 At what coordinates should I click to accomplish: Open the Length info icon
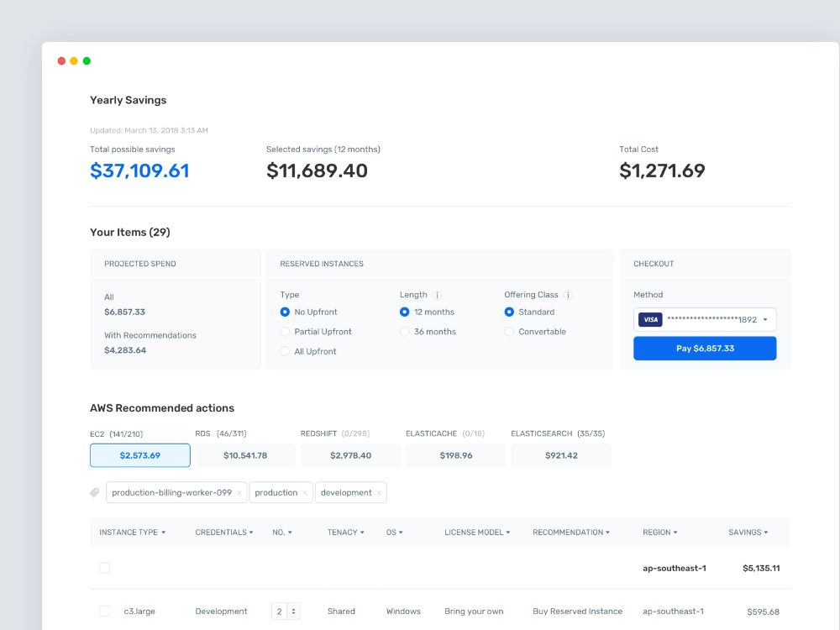[x=437, y=295]
